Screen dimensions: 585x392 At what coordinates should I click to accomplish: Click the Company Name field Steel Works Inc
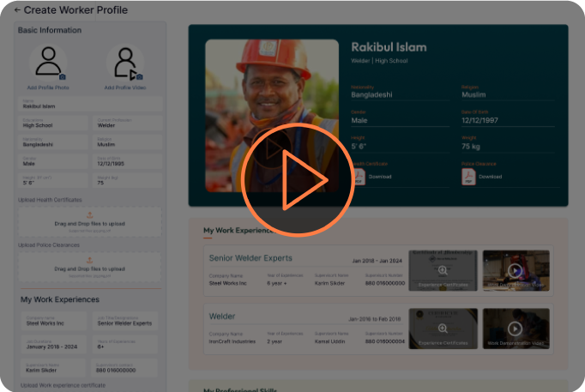click(x=53, y=322)
